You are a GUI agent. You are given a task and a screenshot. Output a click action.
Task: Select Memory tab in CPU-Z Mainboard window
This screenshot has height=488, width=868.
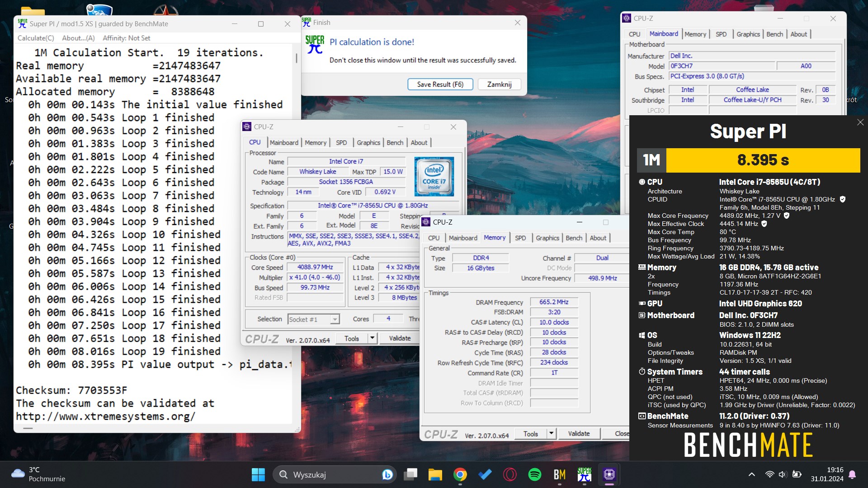(x=695, y=34)
